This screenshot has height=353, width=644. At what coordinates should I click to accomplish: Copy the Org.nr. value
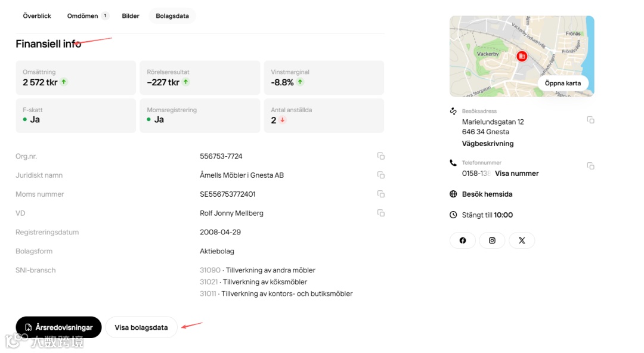[380, 156]
